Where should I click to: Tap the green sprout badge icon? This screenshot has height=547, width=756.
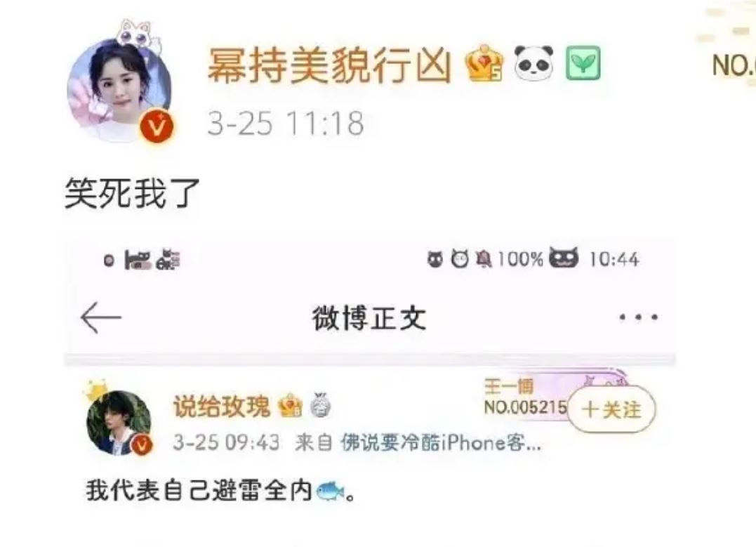coord(583,62)
